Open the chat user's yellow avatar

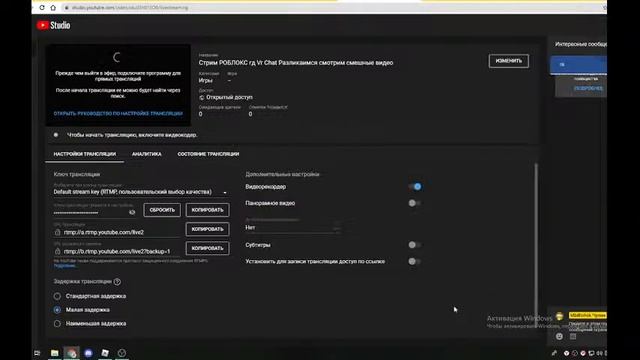coord(560,316)
